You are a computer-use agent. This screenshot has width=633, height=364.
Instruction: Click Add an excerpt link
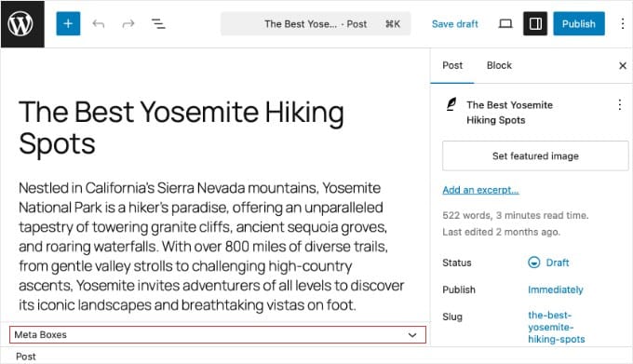click(x=480, y=190)
